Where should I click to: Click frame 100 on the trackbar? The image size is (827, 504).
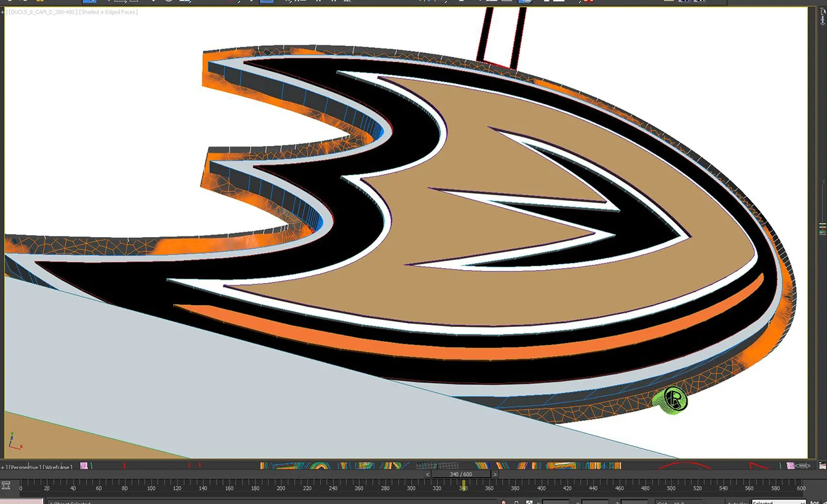pos(151,488)
